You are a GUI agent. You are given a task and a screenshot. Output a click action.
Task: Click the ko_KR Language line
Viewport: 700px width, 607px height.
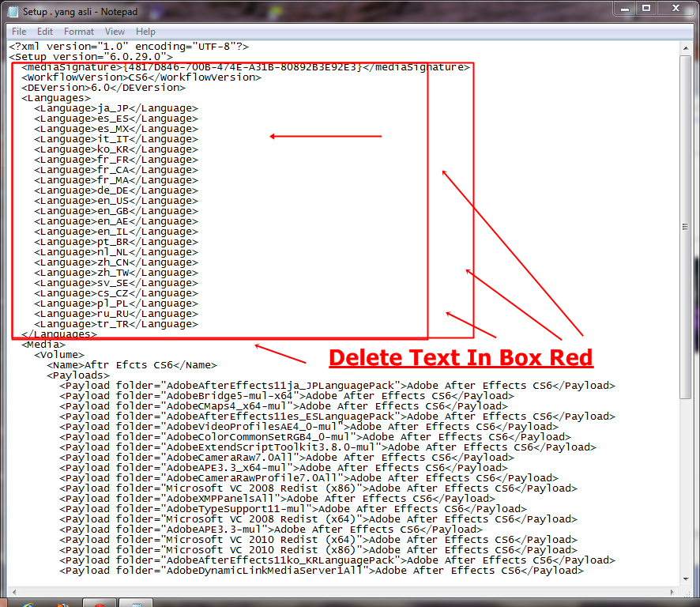[x=115, y=149]
